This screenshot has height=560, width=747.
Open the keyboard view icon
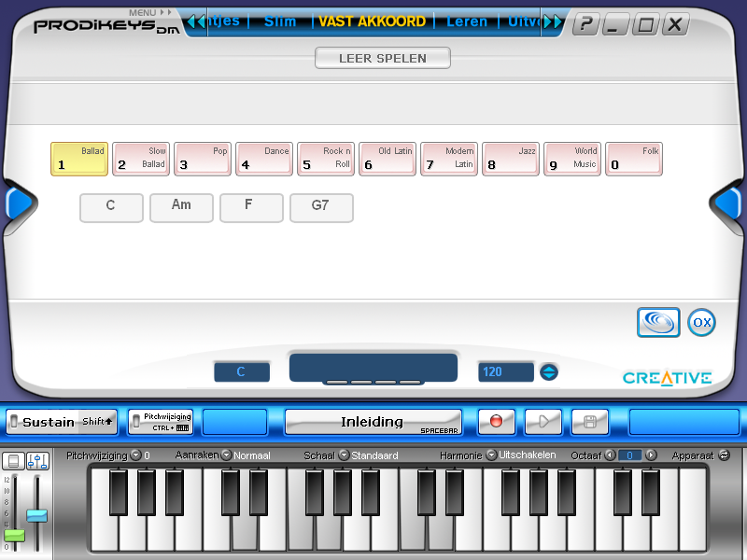[13, 461]
